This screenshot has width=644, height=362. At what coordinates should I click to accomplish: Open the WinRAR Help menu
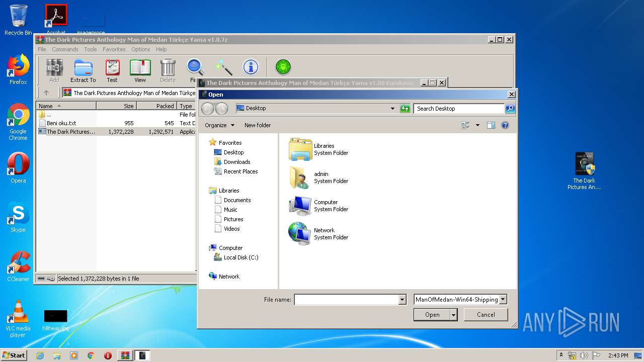(x=161, y=49)
